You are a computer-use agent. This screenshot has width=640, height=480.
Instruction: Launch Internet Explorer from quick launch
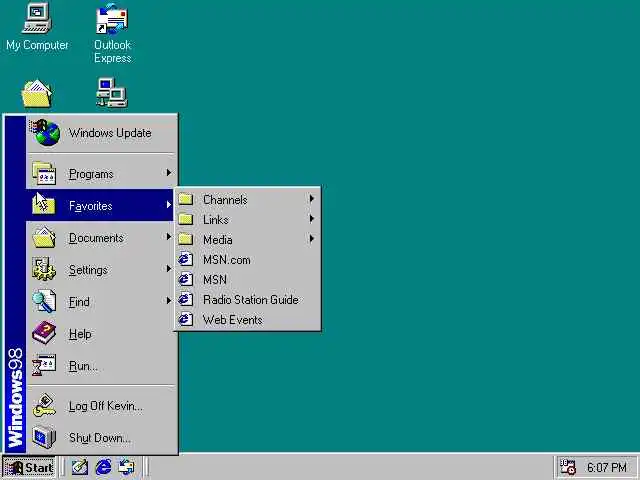click(x=104, y=467)
